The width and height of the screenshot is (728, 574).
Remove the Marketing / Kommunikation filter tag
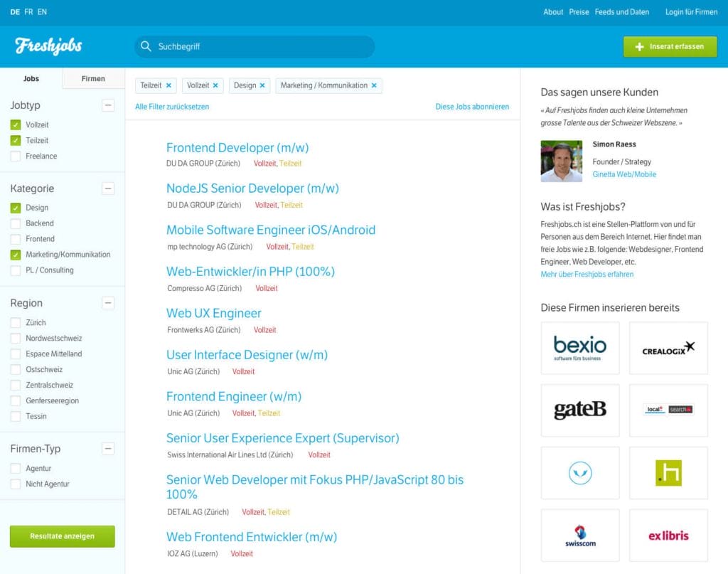click(375, 85)
